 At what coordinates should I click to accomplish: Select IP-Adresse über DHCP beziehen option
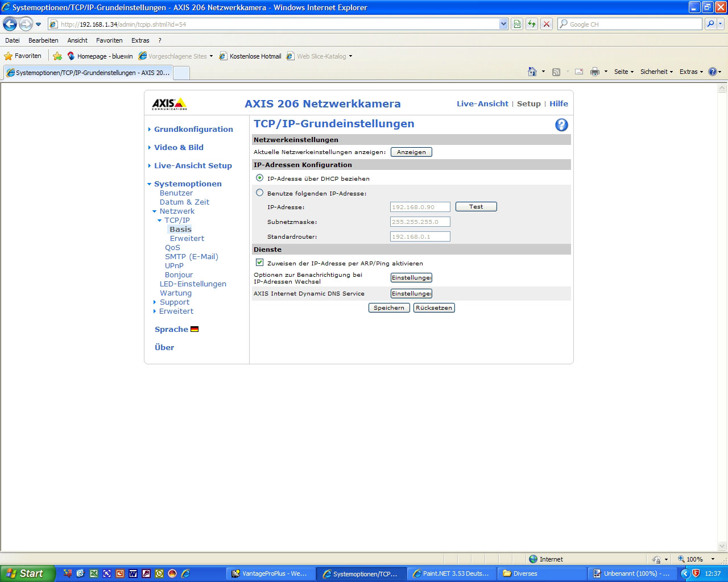coord(260,178)
